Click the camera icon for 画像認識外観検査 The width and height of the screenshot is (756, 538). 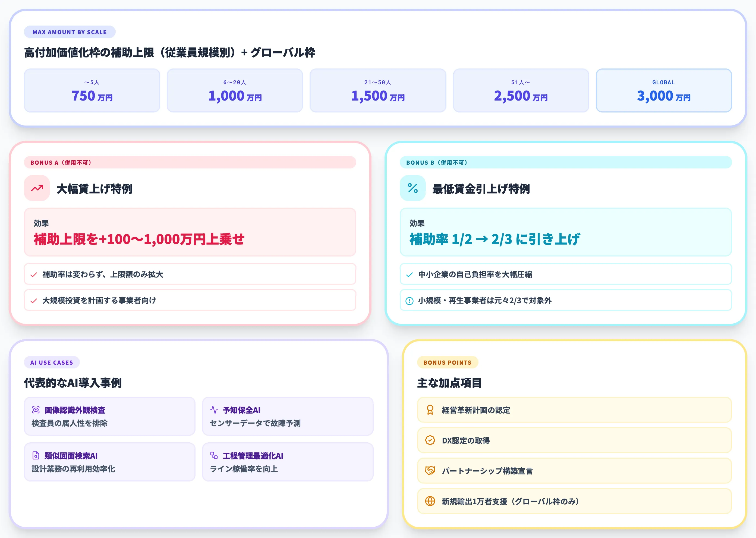click(35, 410)
